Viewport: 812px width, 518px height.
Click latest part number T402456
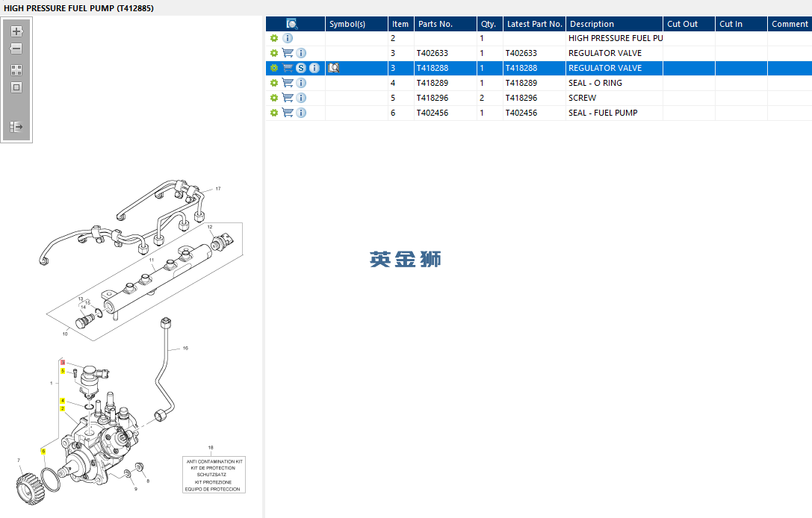(x=534, y=113)
